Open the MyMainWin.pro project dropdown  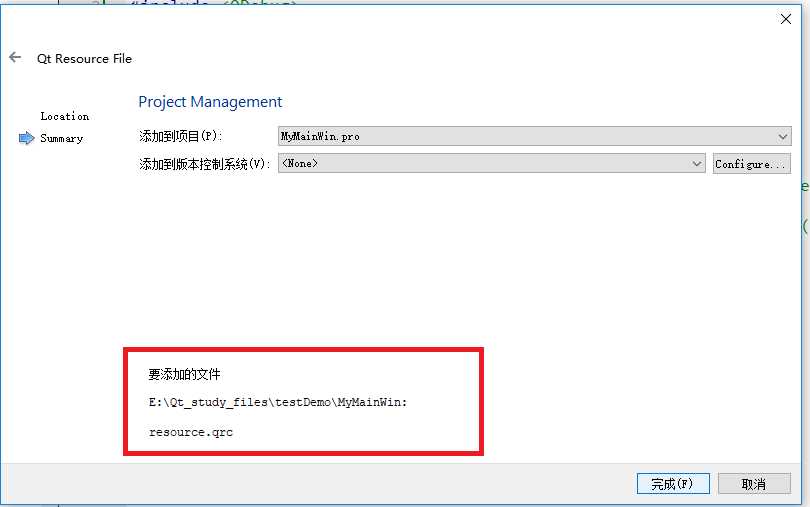(534, 136)
